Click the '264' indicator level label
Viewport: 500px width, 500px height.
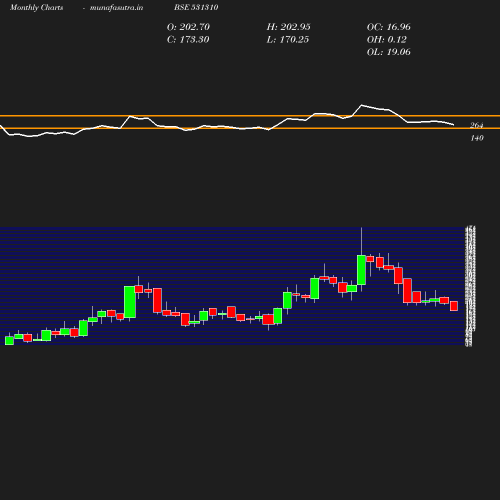pyautogui.click(x=477, y=125)
